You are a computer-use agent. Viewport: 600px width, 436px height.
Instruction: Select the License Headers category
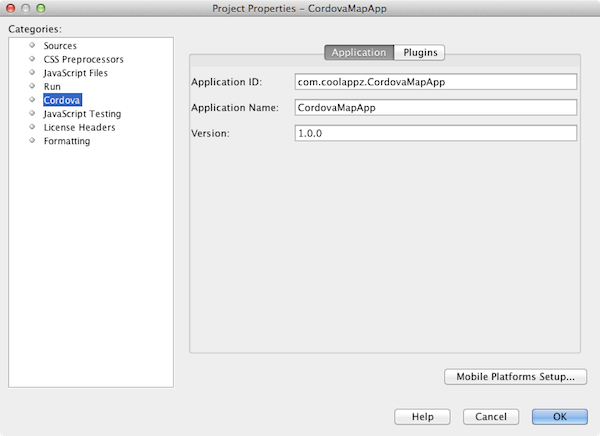tap(79, 128)
